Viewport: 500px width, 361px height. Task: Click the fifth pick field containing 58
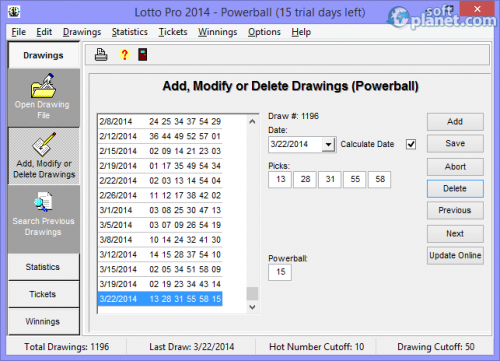[380, 180]
